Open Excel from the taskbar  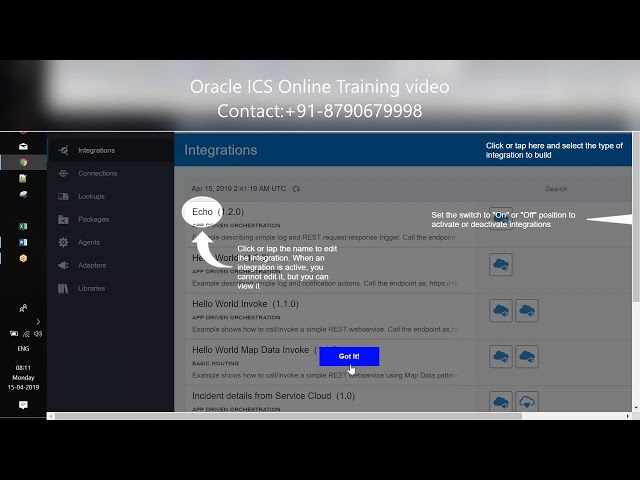(x=23, y=226)
